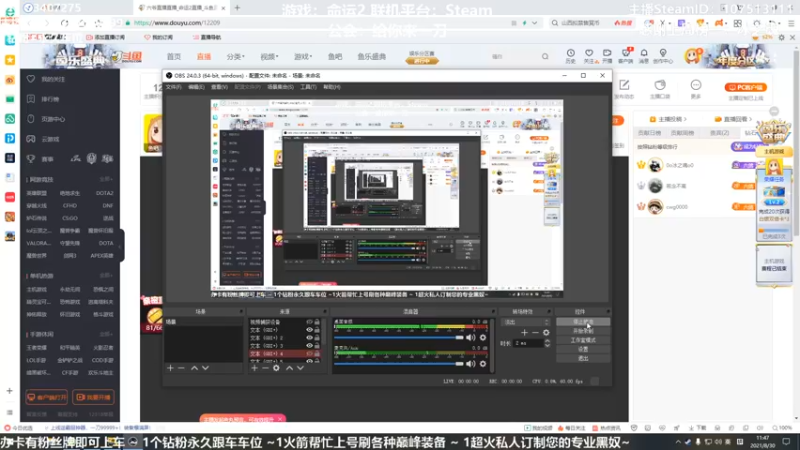Open the 淡出 transition dropdown
Image resolution: width=800 pixels, height=450 pixels.
tap(526, 322)
